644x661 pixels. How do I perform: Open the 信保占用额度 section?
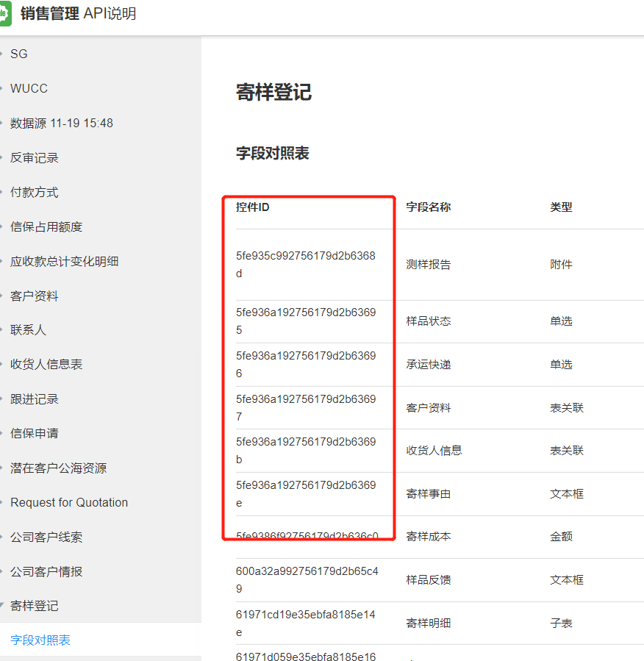(46, 226)
